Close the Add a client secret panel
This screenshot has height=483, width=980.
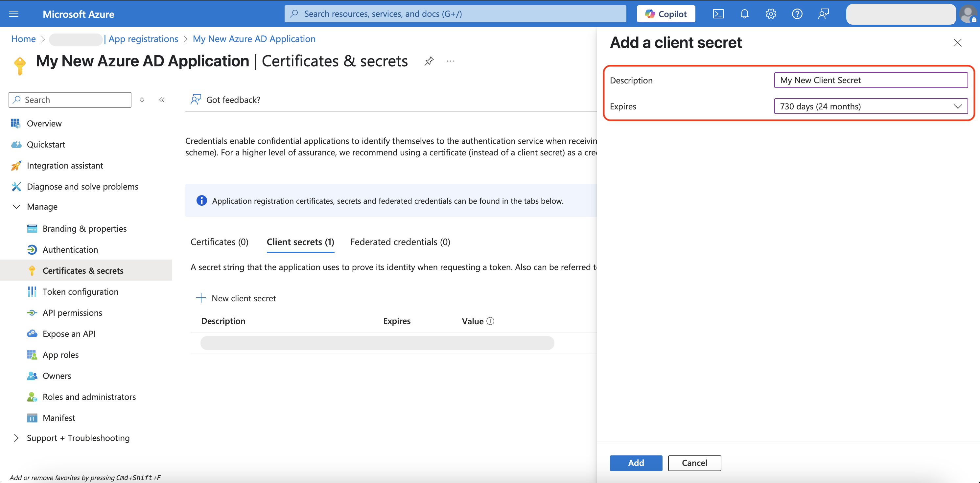957,43
